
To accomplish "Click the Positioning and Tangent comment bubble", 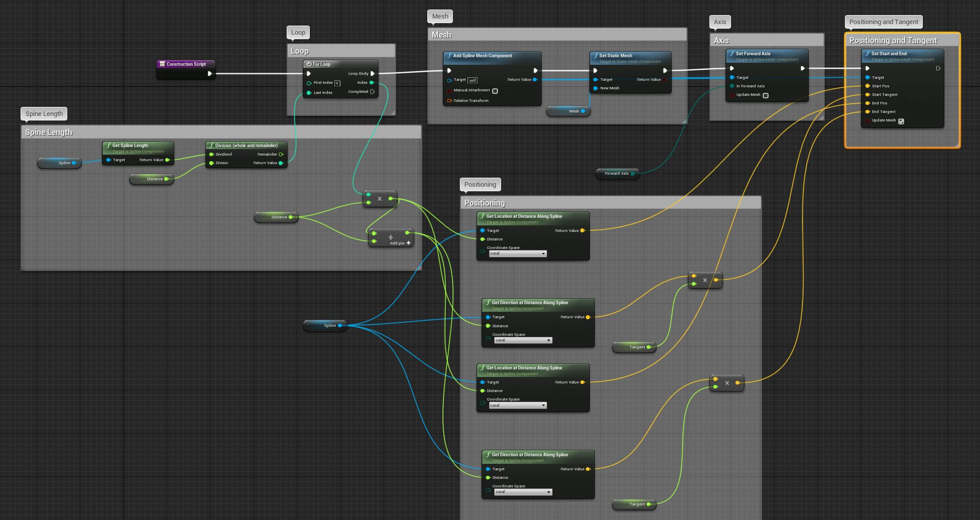I will tap(884, 22).
